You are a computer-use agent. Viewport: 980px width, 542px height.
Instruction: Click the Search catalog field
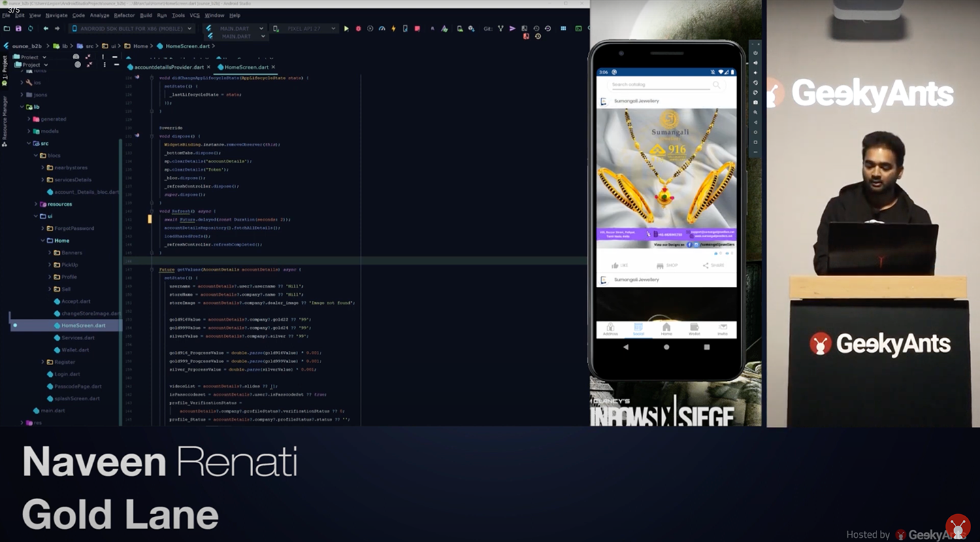pos(659,85)
